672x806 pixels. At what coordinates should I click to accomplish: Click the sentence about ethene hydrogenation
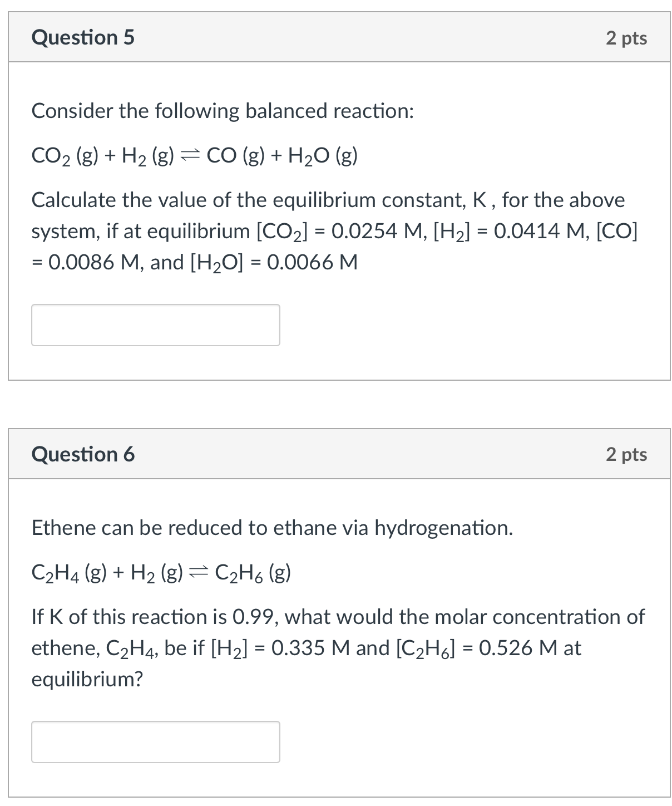coord(272,528)
